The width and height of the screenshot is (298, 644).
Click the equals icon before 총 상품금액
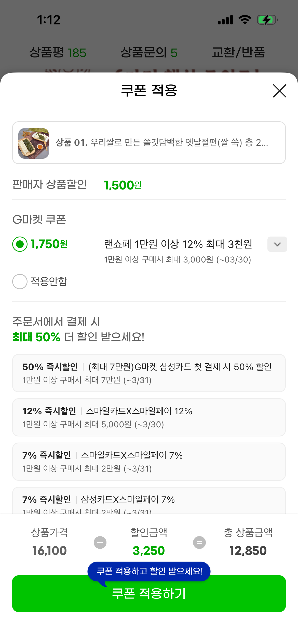(x=199, y=543)
